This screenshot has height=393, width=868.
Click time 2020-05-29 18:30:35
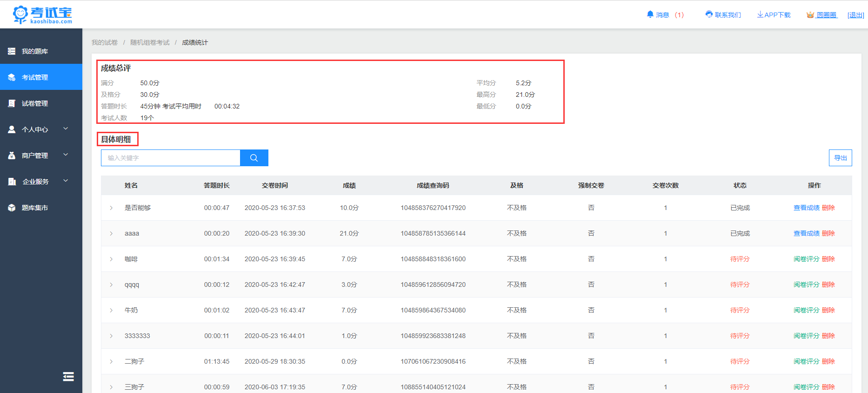[275, 361]
